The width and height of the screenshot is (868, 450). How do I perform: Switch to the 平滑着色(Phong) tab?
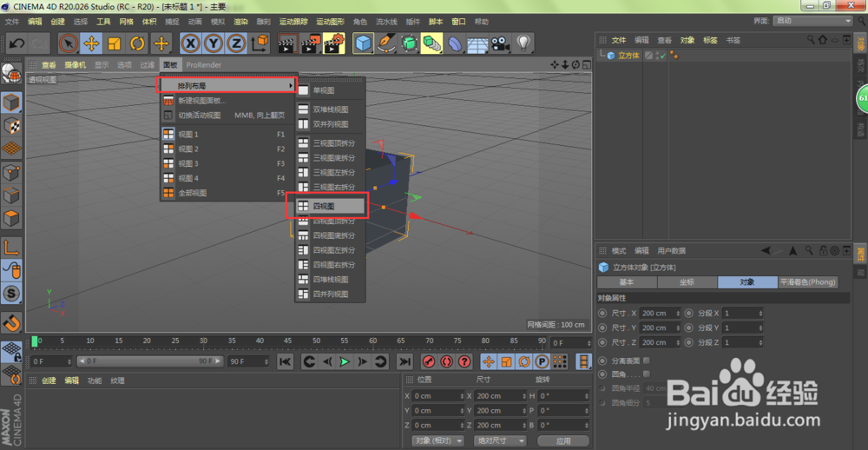point(808,282)
